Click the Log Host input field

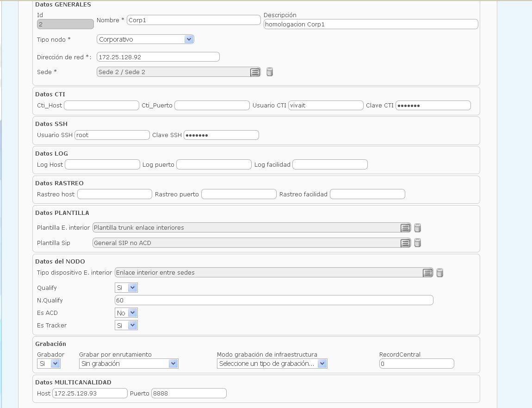click(x=102, y=164)
